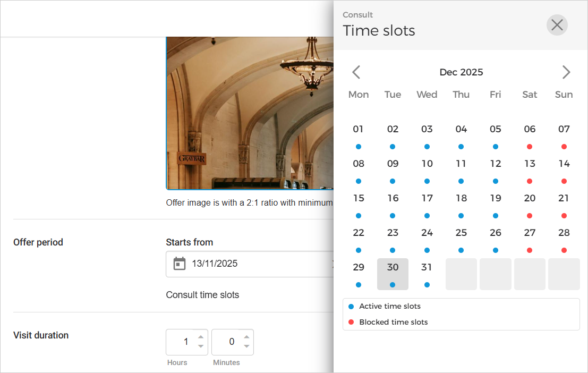Decrease Hours value with down arrow
Image resolution: width=588 pixels, height=373 pixels.
[201, 346]
